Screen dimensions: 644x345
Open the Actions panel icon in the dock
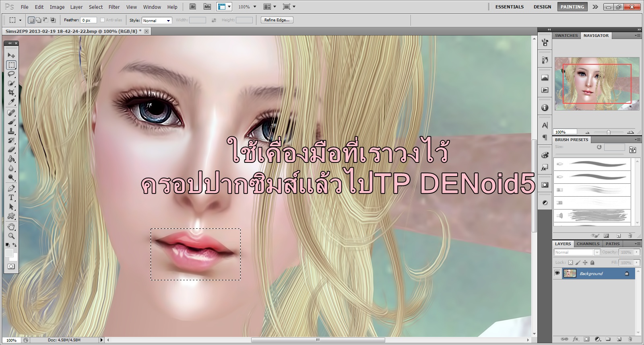pyautogui.click(x=545, y=90)
